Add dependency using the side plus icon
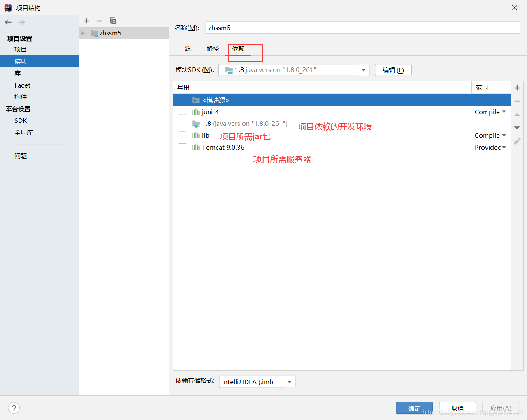The image size is (527, 420). click(x=517, y=88)
